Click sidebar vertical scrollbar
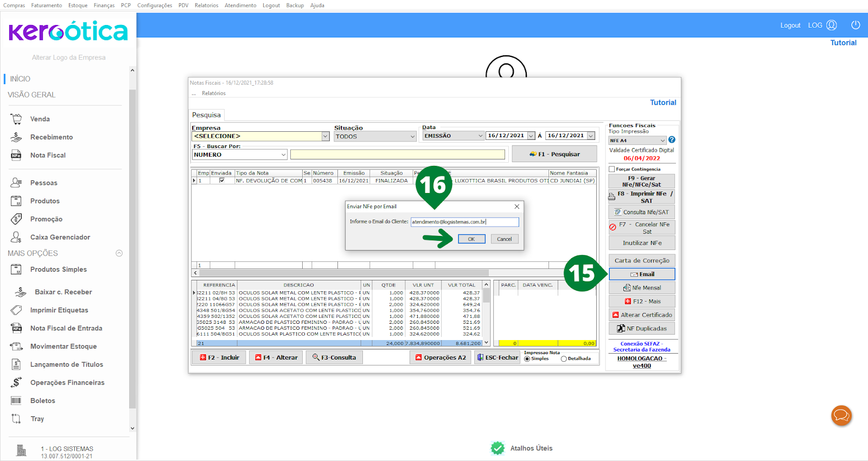This screenshot has height=461, width=868. [x=132, y=249]
